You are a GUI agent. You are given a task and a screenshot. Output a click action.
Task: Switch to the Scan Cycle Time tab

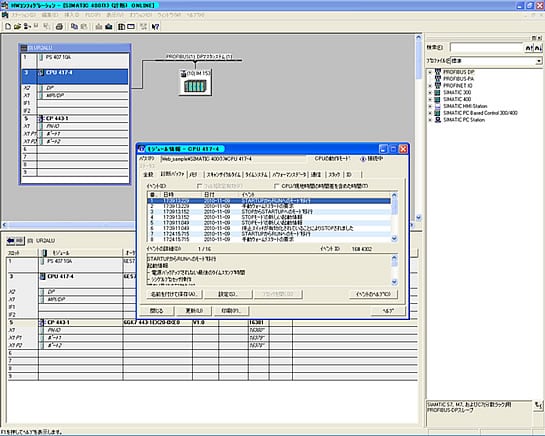coord(223,175)
